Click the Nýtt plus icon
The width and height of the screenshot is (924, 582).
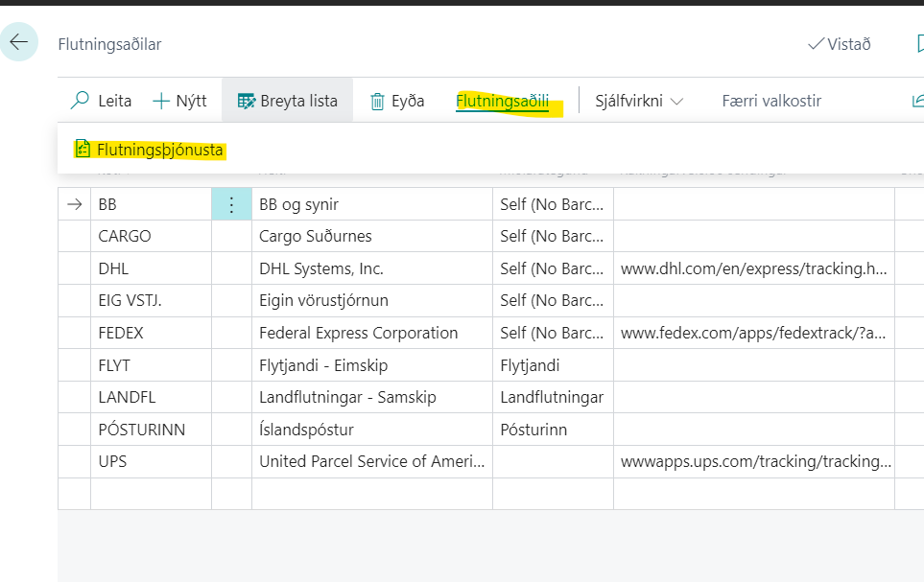point(161,101)
